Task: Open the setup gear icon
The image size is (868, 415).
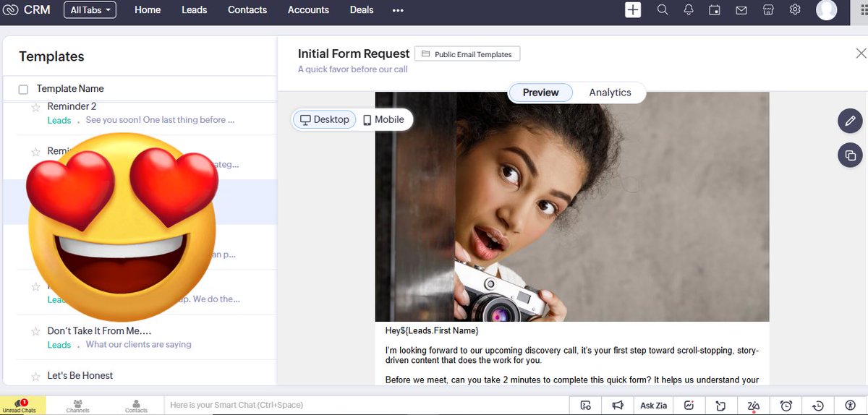Action: 795,10
